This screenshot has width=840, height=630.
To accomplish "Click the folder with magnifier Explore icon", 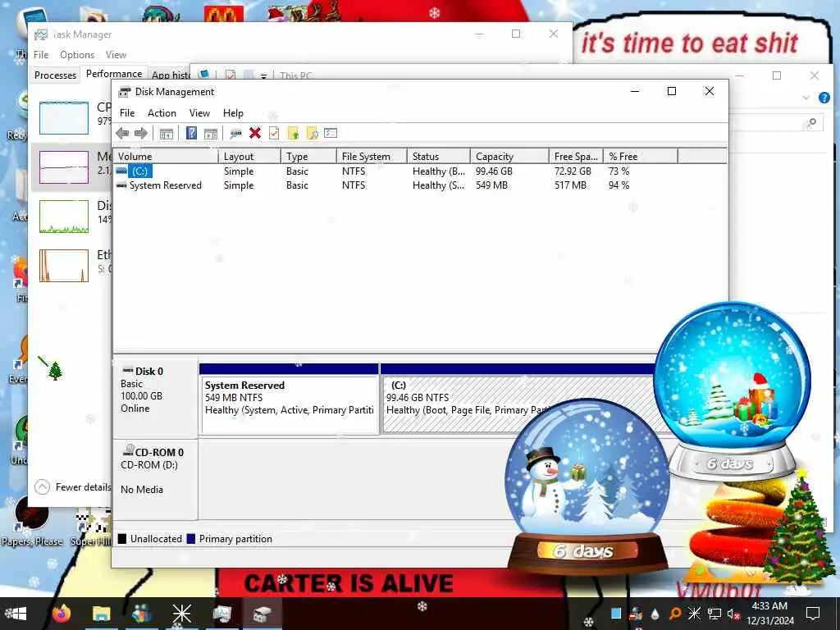I will tap(313, 133).
